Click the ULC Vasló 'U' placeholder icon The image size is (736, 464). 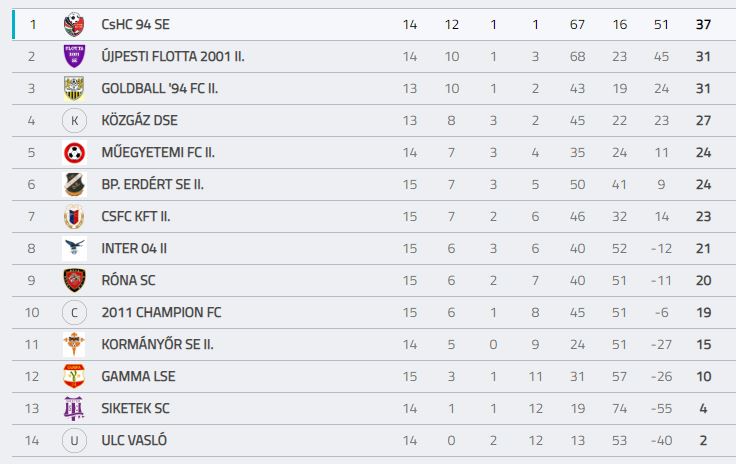[74, 441]
